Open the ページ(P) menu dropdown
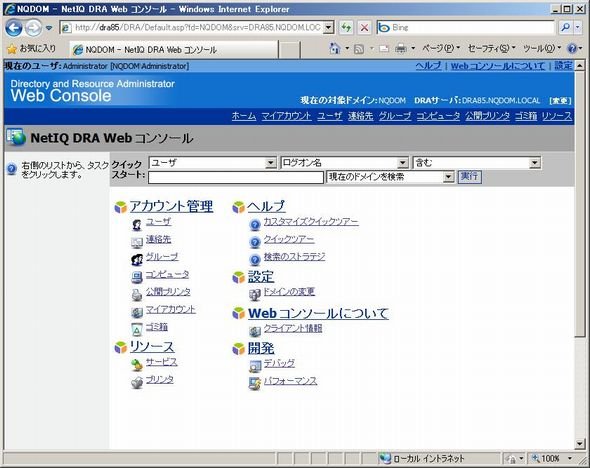The height and width of the screenshot is (468, 590). point(441,48)
